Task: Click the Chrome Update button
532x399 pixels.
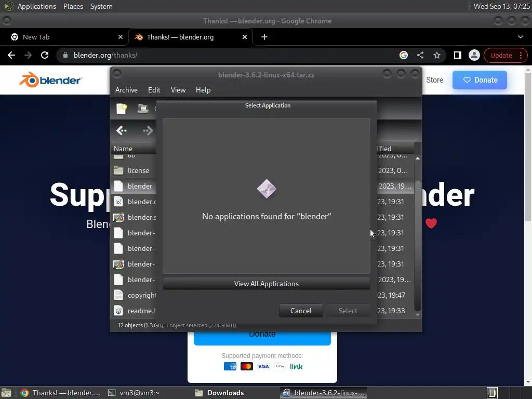Action: pyautogui.click(x=501, y=55)
